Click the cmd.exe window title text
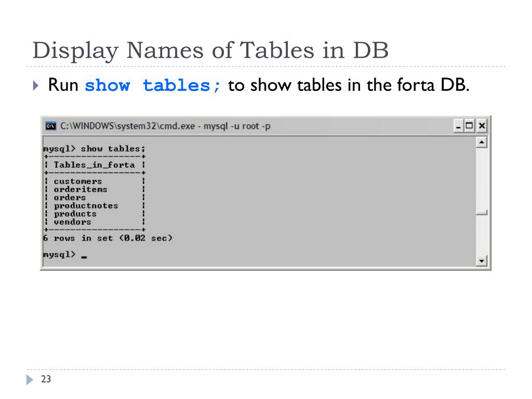This screenshot has height=399, width=532. 165,126
